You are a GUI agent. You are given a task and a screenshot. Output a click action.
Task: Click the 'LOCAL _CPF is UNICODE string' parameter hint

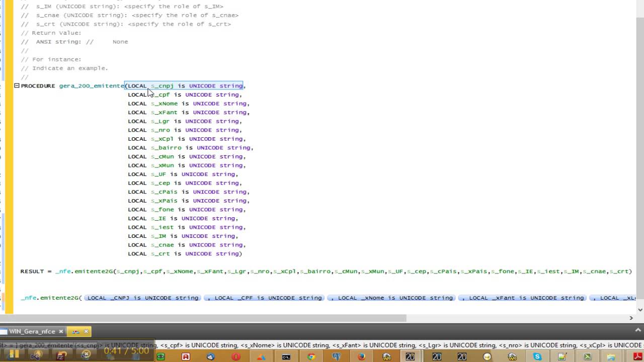click(265, 298)
